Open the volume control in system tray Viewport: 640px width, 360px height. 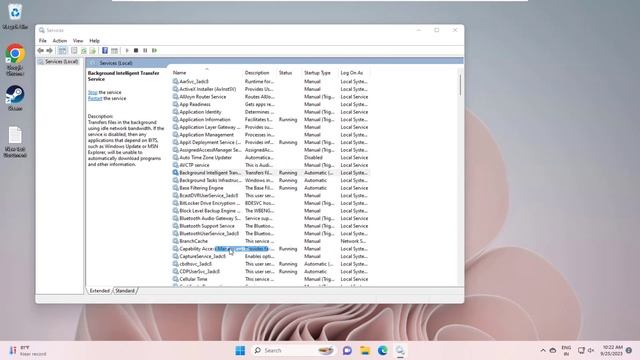point(591,351)
